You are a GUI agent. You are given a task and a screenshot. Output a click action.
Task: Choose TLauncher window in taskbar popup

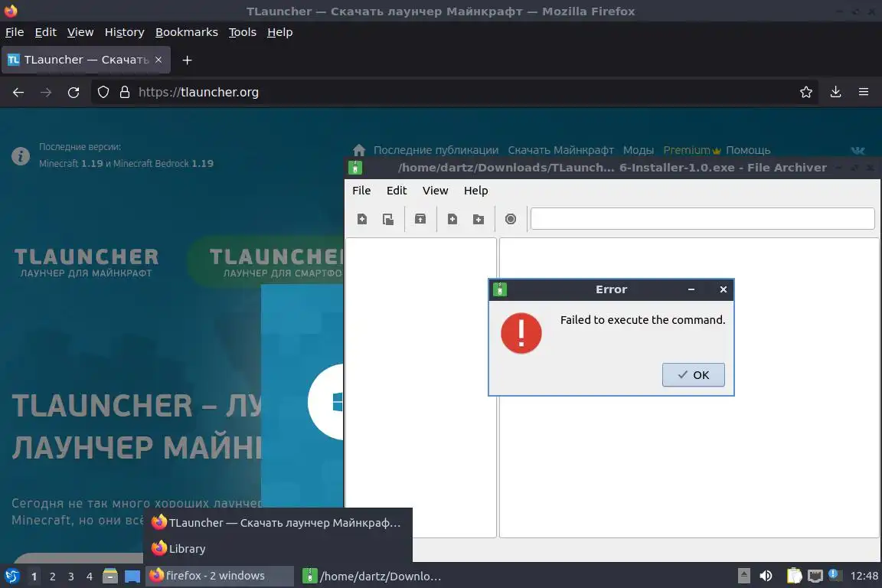[x=278, y=523]
